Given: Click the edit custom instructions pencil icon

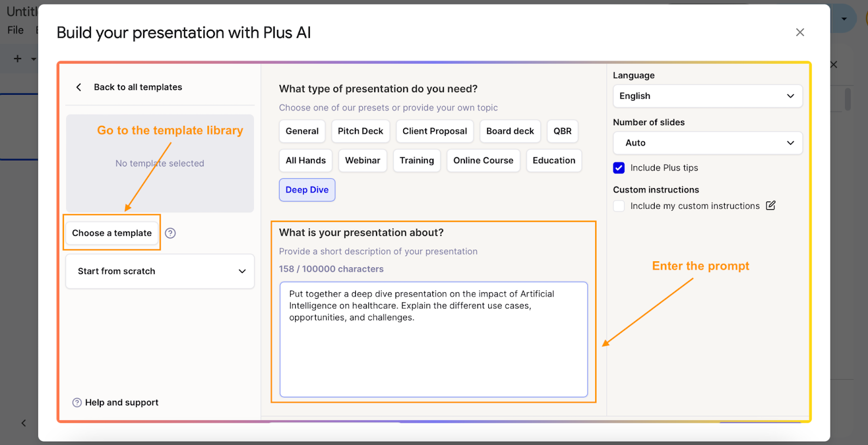Looking at the screenshot, I should (770, 205).
